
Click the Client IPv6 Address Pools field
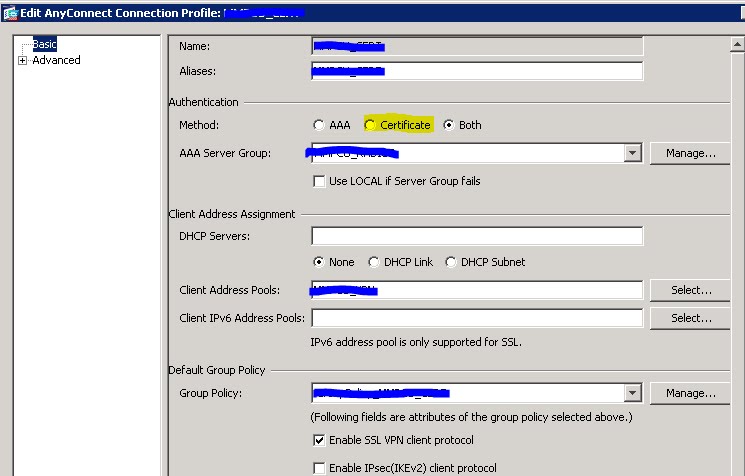tap(477, 318)
